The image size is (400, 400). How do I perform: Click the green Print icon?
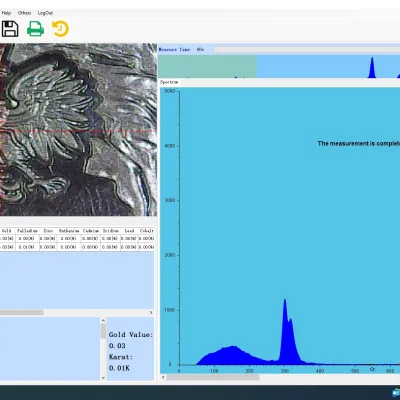(35, 29)
